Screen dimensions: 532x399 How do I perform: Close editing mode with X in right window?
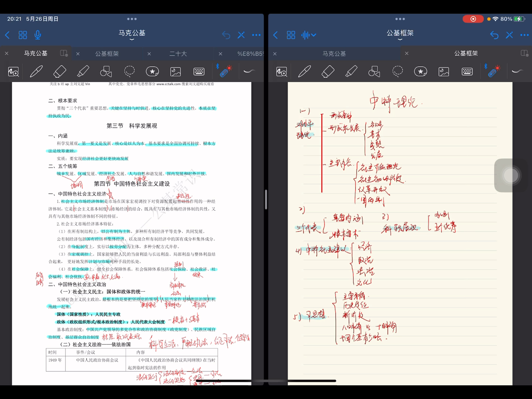coord(509,35)
